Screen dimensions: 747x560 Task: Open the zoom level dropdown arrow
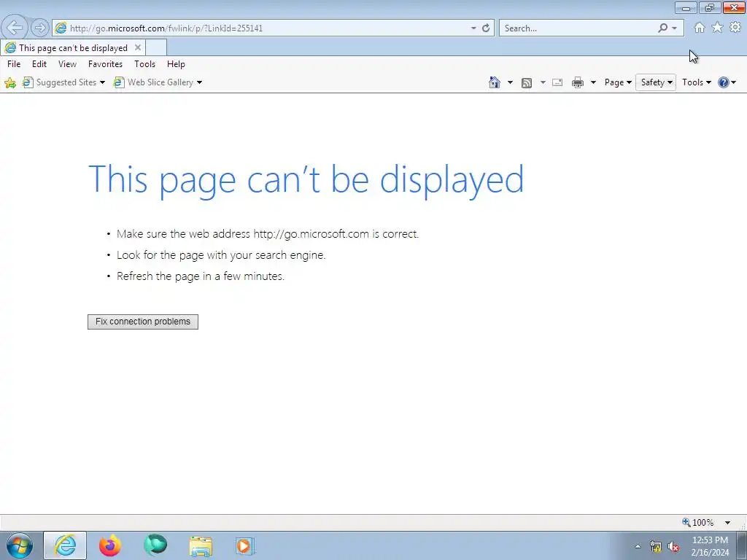pos(727,523)
